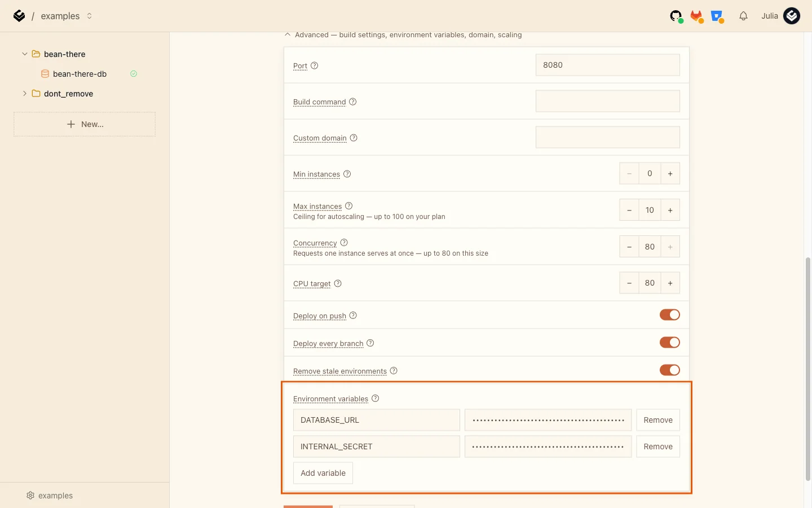Image resolution: width=812 pixels, height=508 pixels.
Task: Focus the Port input showing 8080
Action: tap(608, 65)
